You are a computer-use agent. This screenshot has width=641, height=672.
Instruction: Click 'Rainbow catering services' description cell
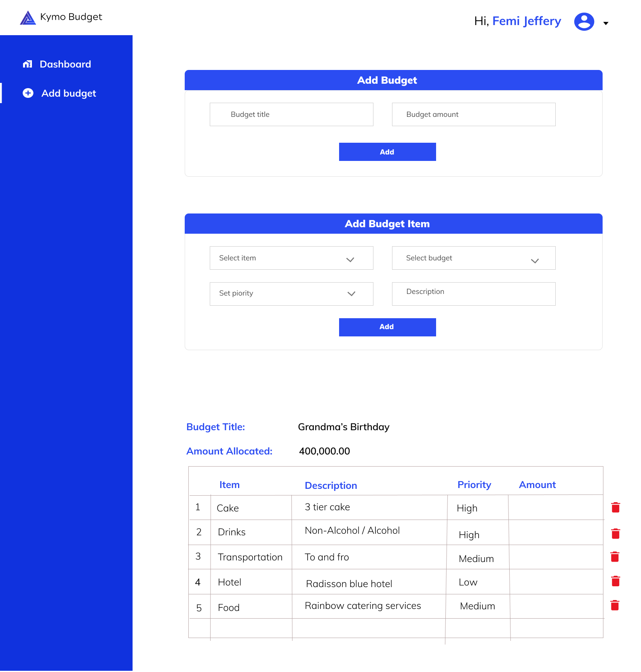tap(369, 606)
